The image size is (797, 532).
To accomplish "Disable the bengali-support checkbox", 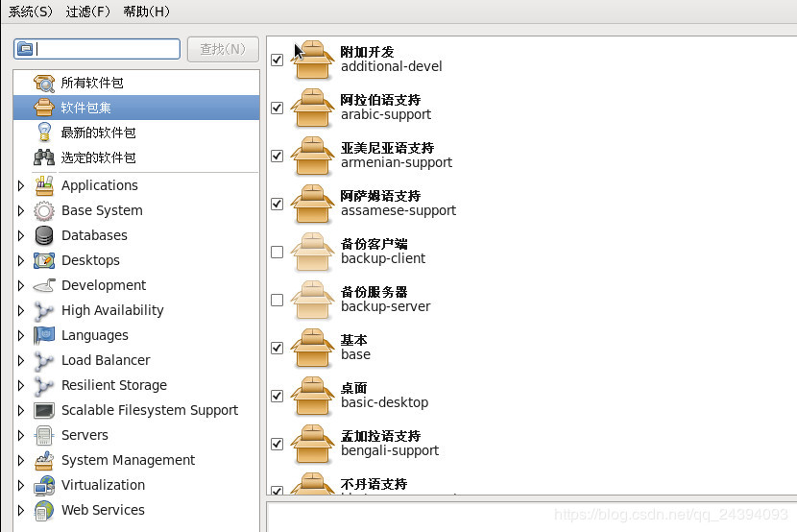I will click(x=277, y=444).
